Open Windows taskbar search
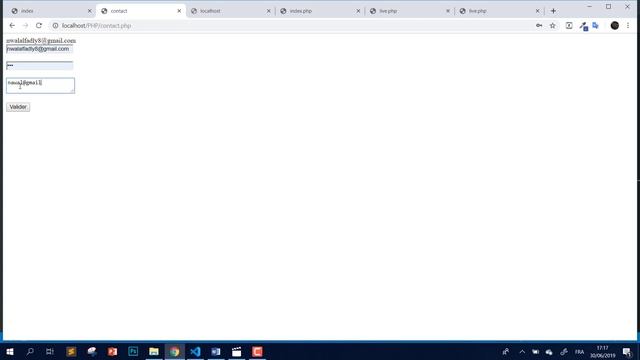The height and width of the screenshot is (360, 640). (30, 351)
